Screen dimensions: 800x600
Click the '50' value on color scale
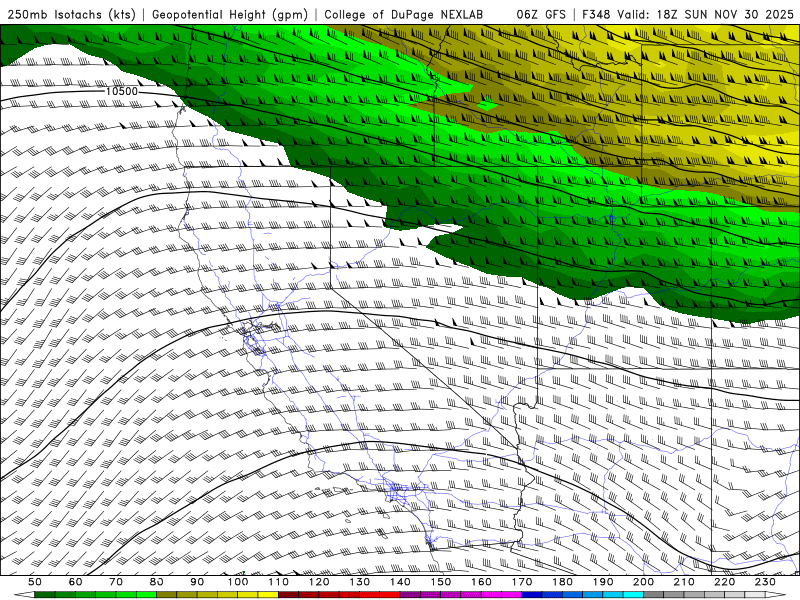[35, 582]
